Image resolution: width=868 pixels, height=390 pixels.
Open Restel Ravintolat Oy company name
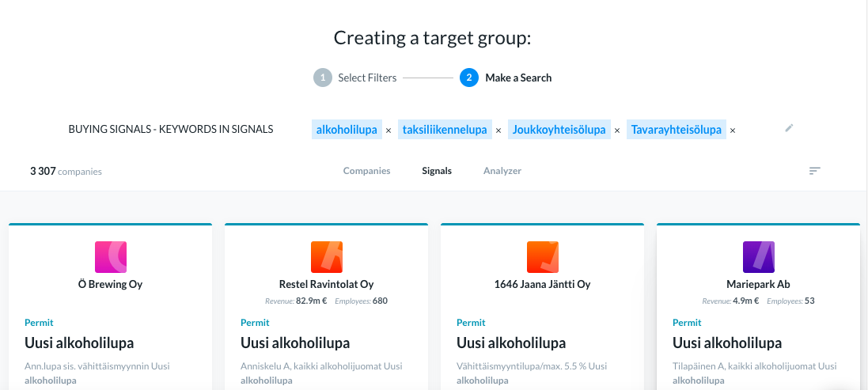(x=327, y=285)
